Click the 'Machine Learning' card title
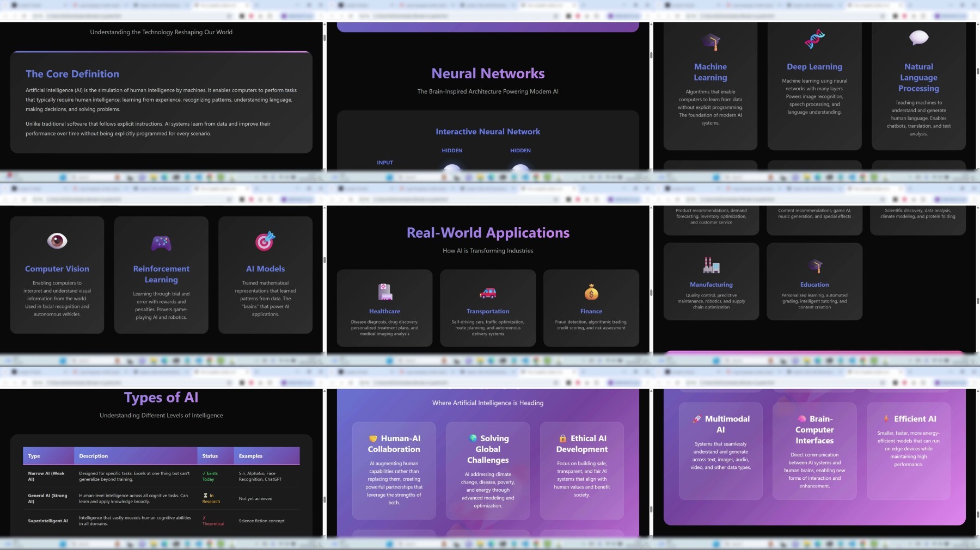Image resolution: width=980 pixels, height=550 pixels. pos(710,72)
